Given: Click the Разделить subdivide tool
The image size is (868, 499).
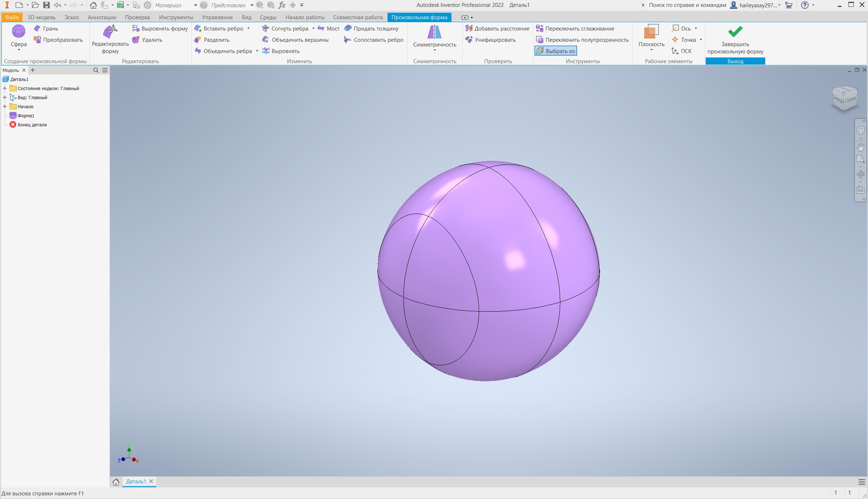Looking at the screenshot, I should tap(212, 40).
